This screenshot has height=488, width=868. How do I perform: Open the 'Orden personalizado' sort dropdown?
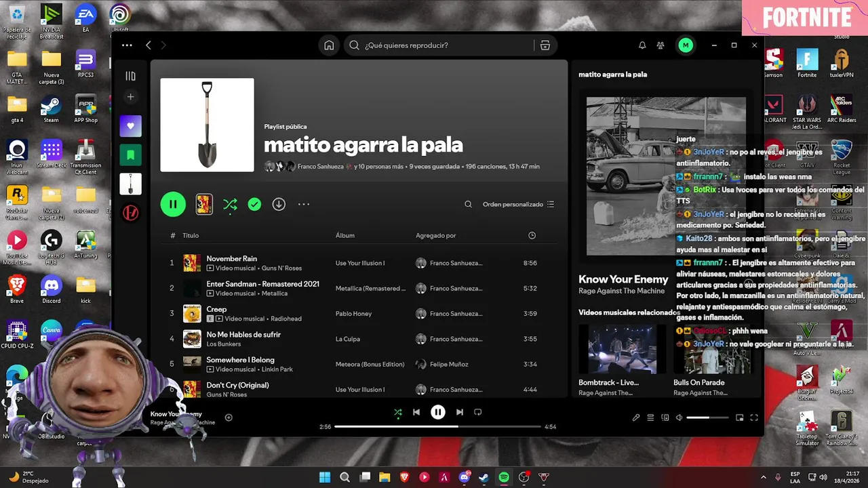pos(518,204)
